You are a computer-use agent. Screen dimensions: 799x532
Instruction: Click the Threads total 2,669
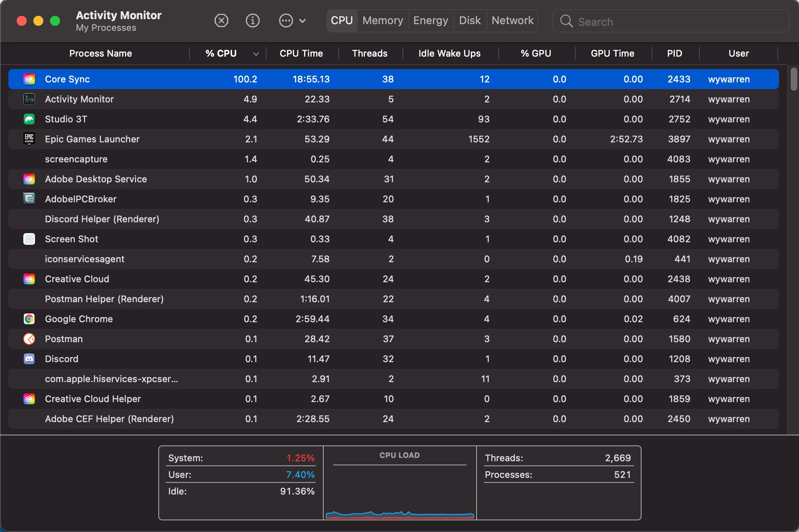(x=618, y=458)
